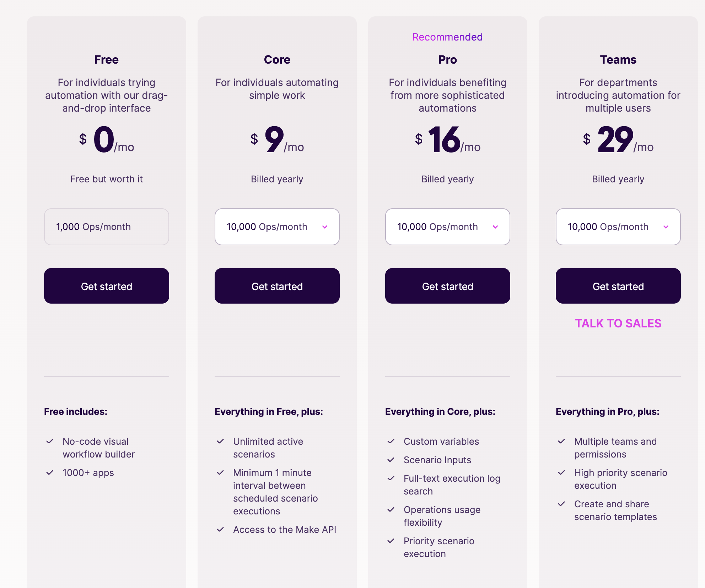Click checkmark beside Unlimited active scenarios
Image resolution: width=705 pixels, height=588 pixels.
pyautogui.click(x=220, y=442)
